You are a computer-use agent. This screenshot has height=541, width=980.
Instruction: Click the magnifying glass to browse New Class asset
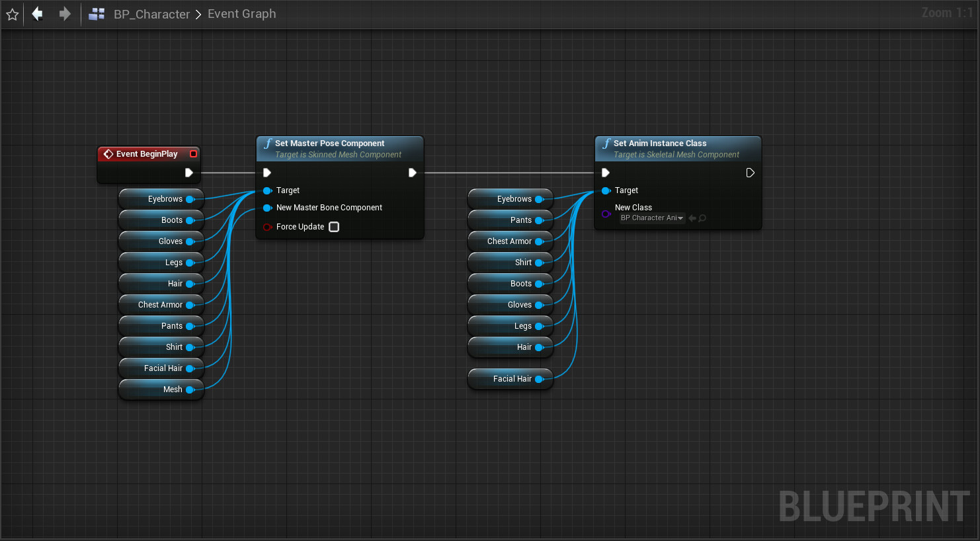[703, 218]
